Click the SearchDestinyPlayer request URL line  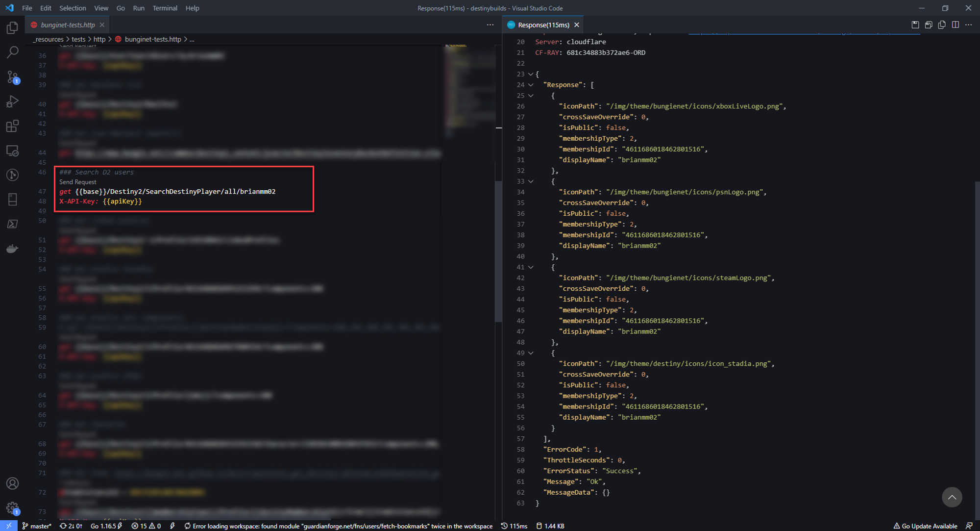tap(168, 192)
